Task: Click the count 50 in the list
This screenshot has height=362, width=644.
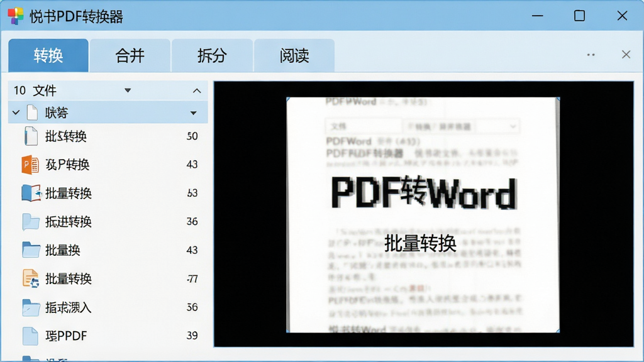Action: 192,136
